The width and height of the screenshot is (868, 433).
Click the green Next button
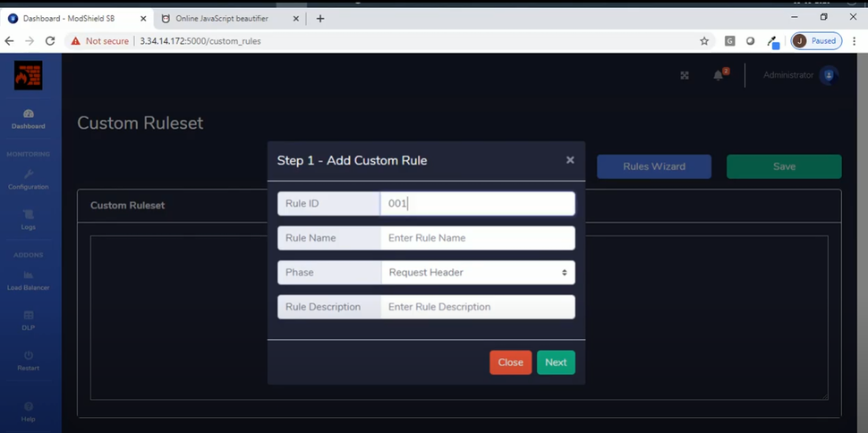556,362
